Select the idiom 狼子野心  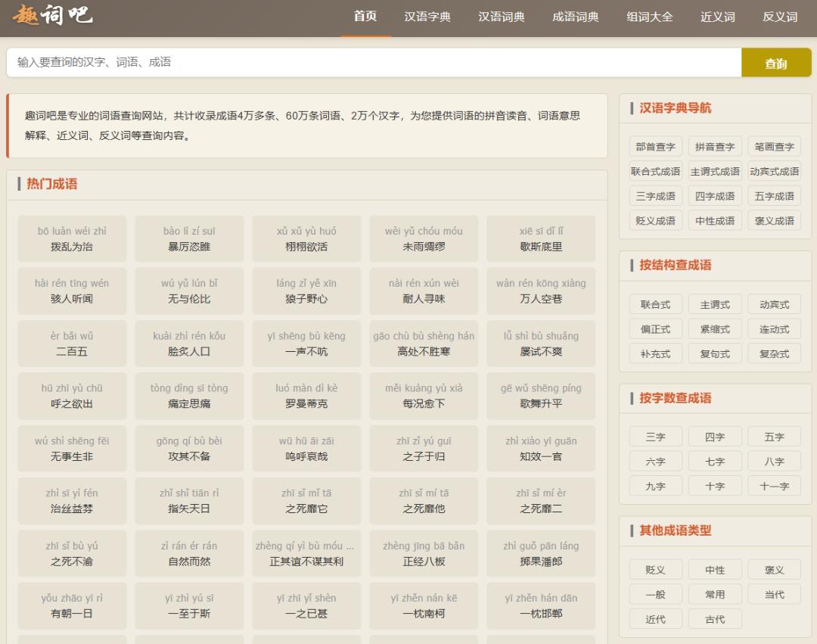coord(306,291)
